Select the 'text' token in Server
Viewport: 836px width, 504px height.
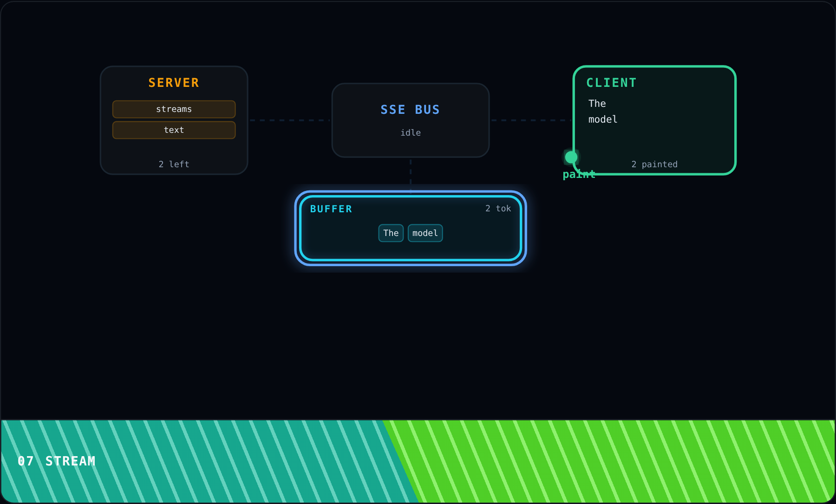174,130
